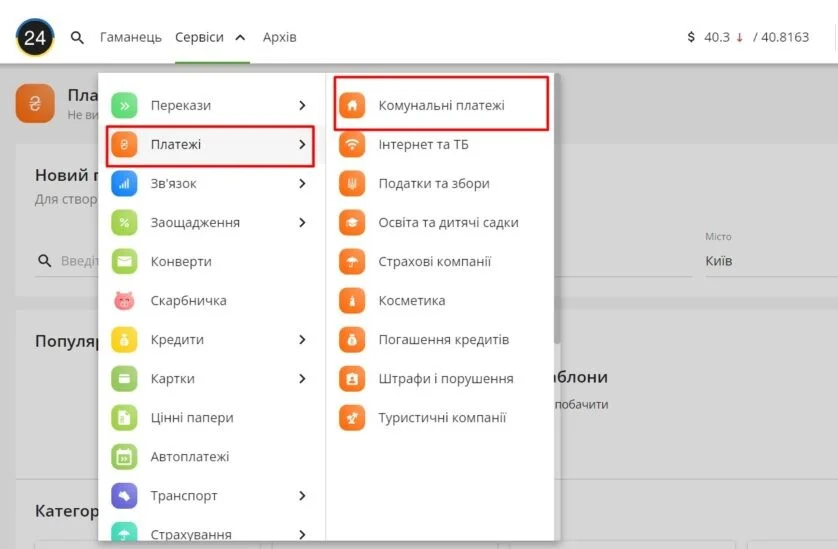Open search via magnifier icon in header
Viewport: 838px width, 549px height.
click(x=77, y=37)
